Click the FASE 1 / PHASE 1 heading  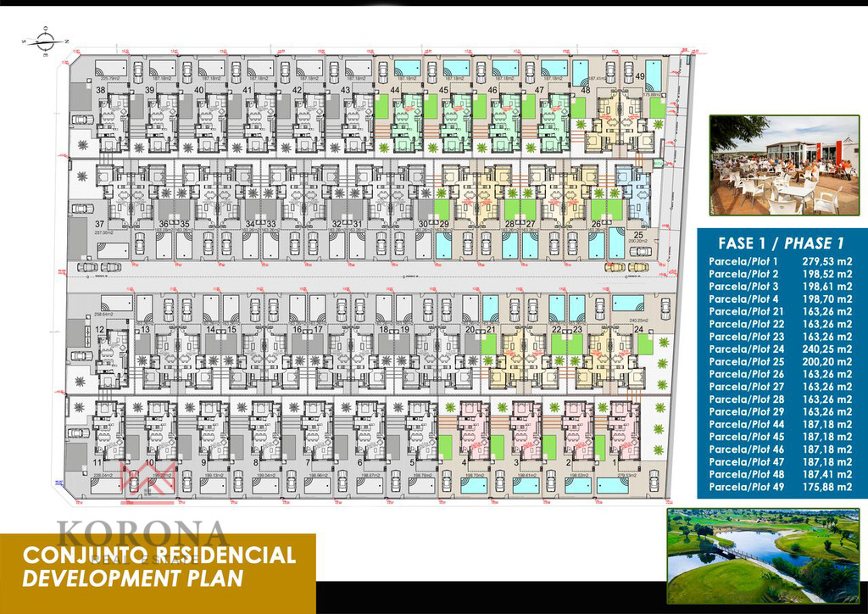click(x=781, y=243)
